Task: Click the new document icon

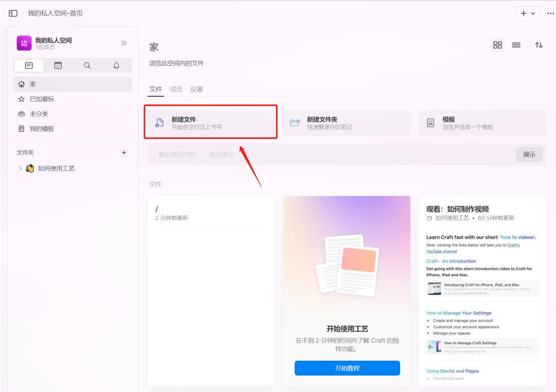Action: [x=160, y=122]
